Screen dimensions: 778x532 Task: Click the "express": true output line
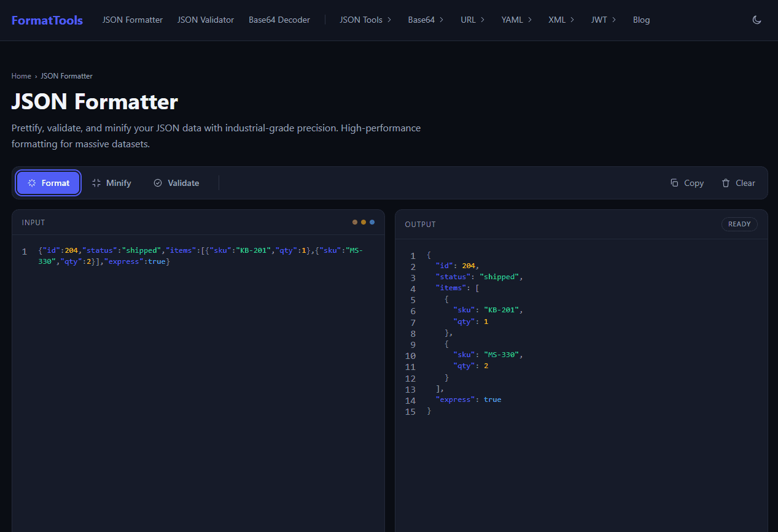[469, 399]
